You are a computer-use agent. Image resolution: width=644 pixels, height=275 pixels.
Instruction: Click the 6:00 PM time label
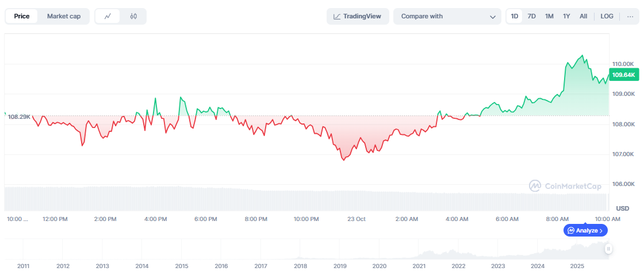coord(205,219)
